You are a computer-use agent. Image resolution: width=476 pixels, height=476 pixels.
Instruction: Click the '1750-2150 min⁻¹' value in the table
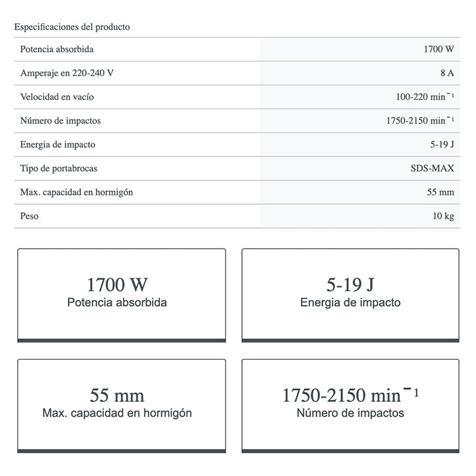[419, 121]
